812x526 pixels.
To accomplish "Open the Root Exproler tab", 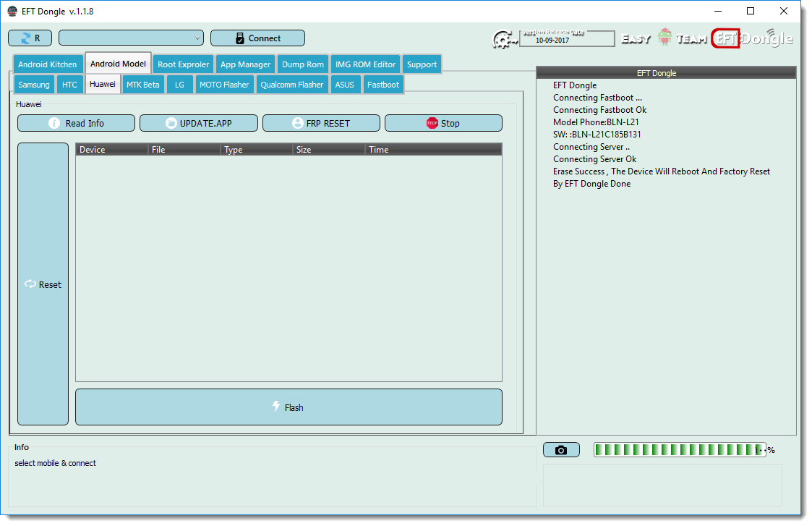I will tap(184, 64).
